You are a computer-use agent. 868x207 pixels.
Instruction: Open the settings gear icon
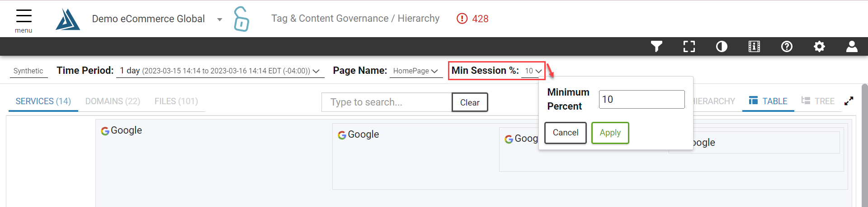pyautogui.click(x=819, y=46)
